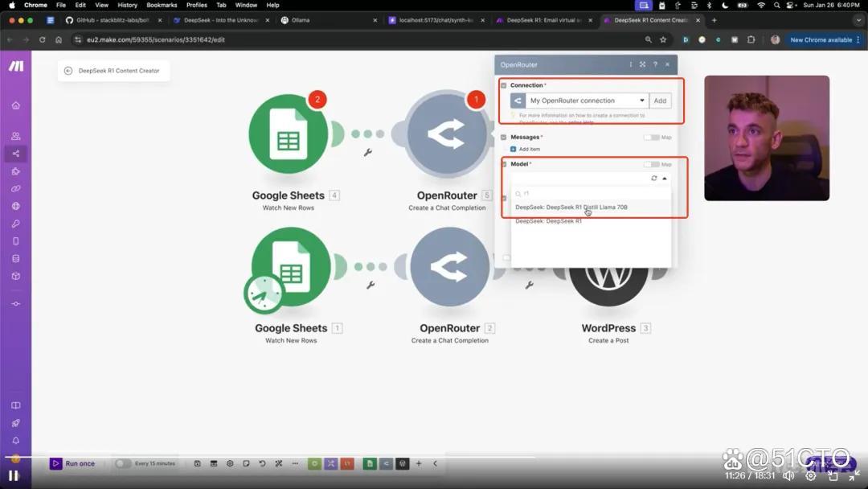This screenshot has width=868, height=489.
Task: Open wrench filter between OpenRouter 2 and WordPress
Action: 529,286
